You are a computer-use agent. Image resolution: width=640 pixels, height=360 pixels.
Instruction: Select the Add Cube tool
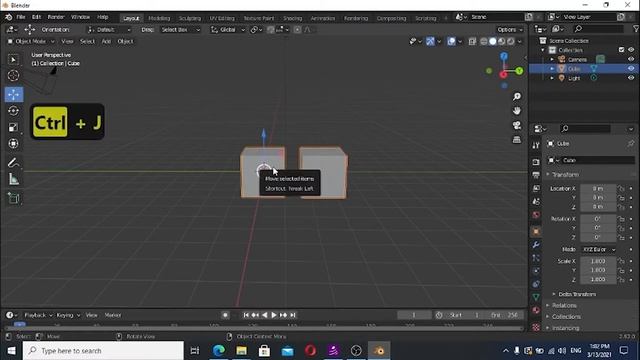point(13,198)
